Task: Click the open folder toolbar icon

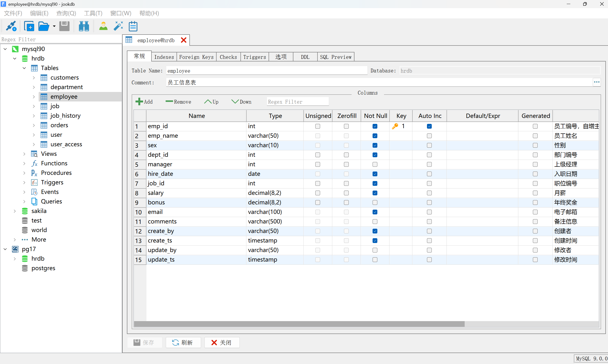Action: click(x=43, y=26)
